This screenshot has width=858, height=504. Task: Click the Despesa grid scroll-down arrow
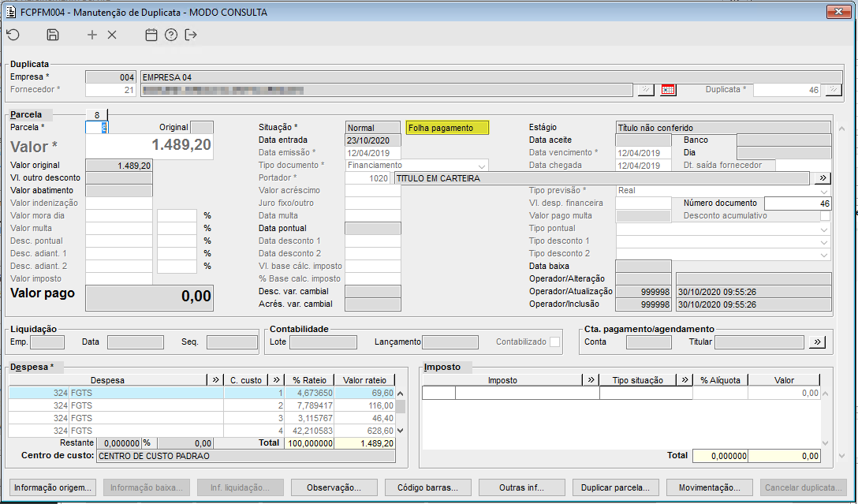coord(401,431)
